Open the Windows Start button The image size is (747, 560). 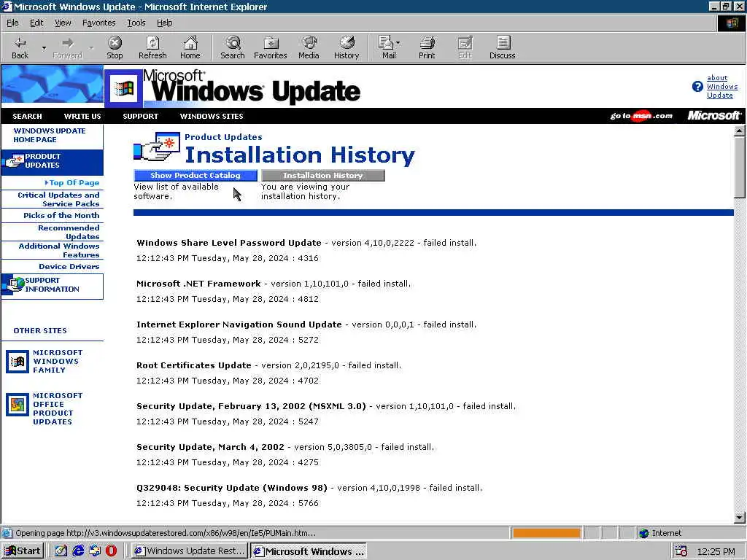(x=23, y=551)
